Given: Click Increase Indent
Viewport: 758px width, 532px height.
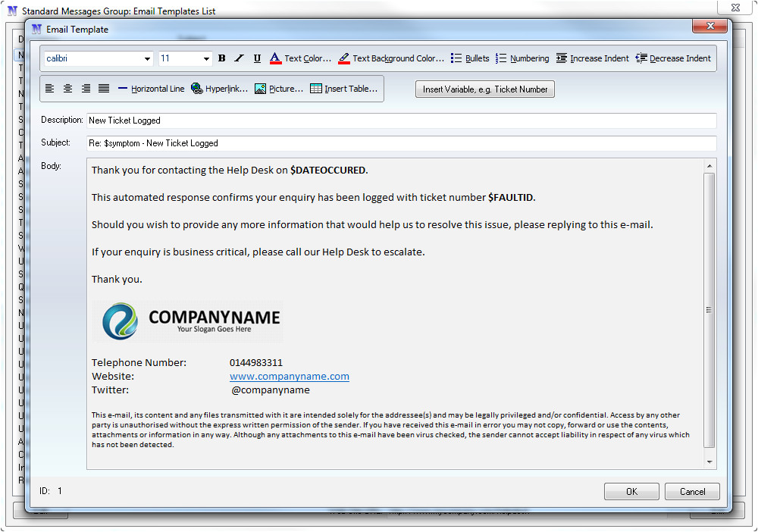Looking at the screenshot, I should (592, 58).
